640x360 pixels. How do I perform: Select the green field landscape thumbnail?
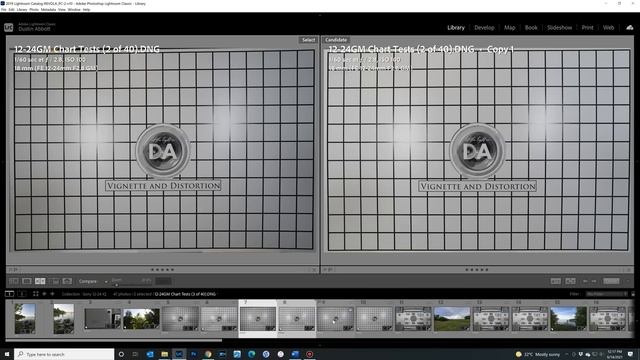click(452, 319)
